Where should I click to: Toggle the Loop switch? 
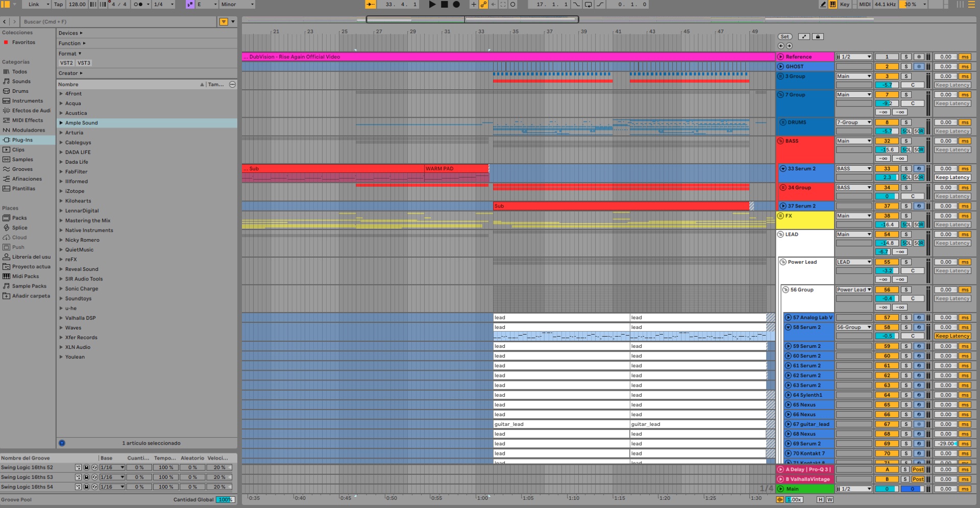pyautogui.click(x=588, y=4)
